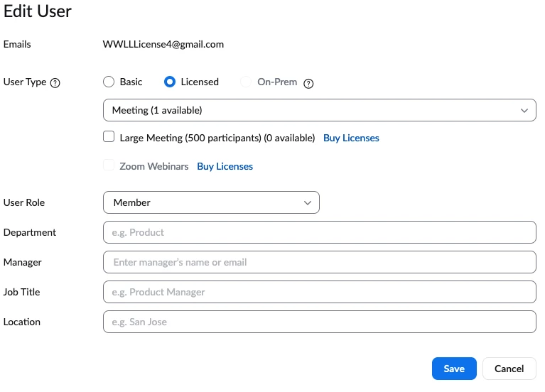This screenshot has height=392, width=545.
Task: Click the Job Title text field
Action: 319,292
